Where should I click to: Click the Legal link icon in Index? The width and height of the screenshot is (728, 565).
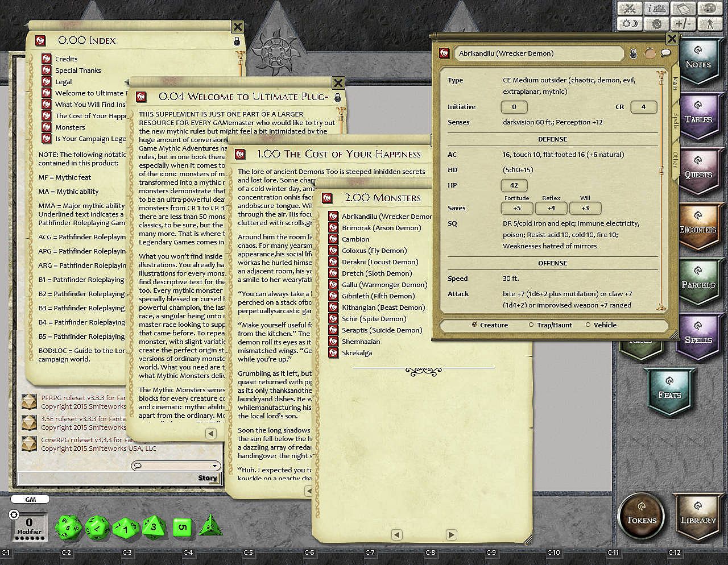pos(47,82)
